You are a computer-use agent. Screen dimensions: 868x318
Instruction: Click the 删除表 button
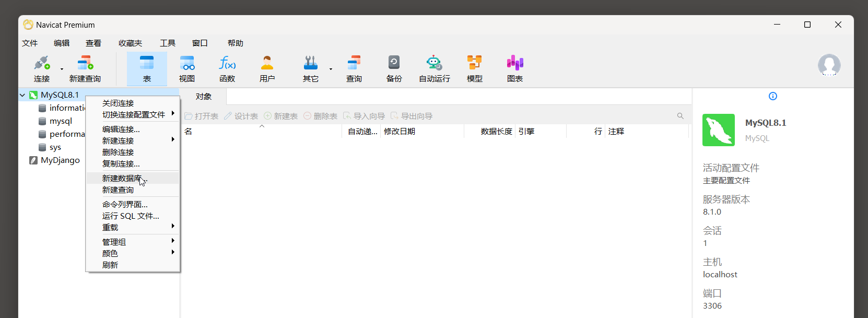321,116
